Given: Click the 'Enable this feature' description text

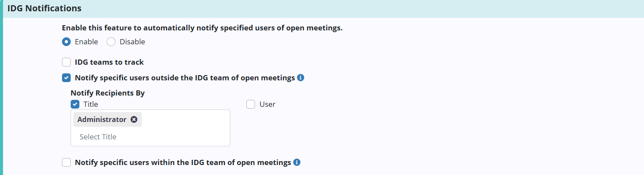Looking at the screenshot, I should [x=202, y=28].
